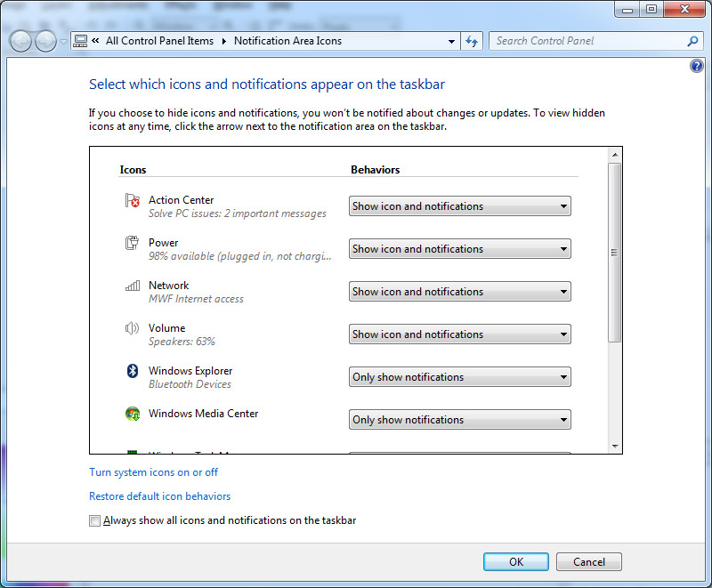Screen dimensions: 712x588
Task: Click the Cancel button
Action: [x=589, y=561]
